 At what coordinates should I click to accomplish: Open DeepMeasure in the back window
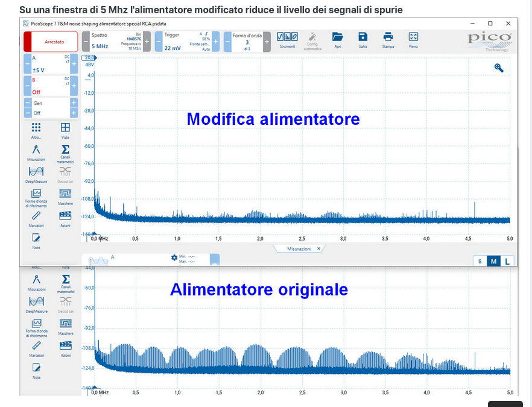pos(36,305)
